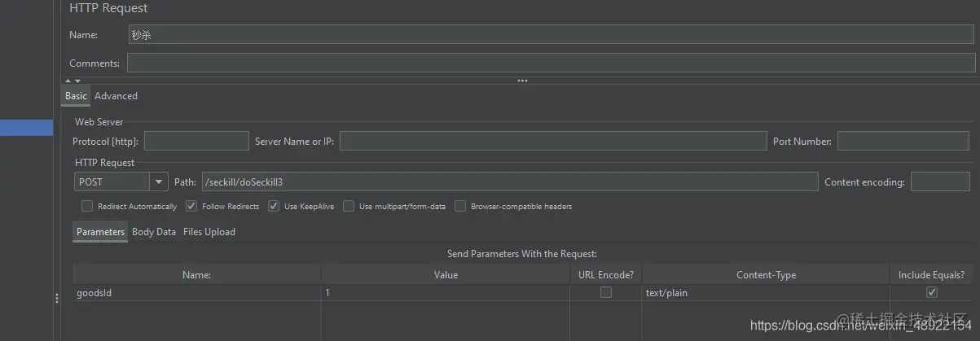Click the Content-Type column header
The width and height of the screenshot is (980, 341).
click(766, 275)
